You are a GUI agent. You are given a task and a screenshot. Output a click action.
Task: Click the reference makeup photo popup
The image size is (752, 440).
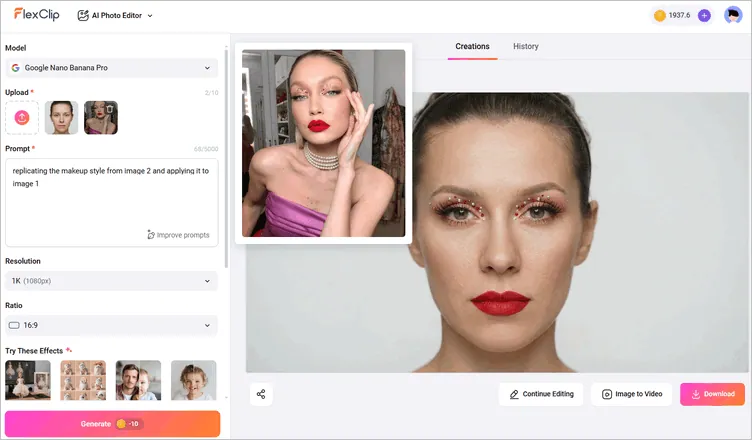point(323,143)
